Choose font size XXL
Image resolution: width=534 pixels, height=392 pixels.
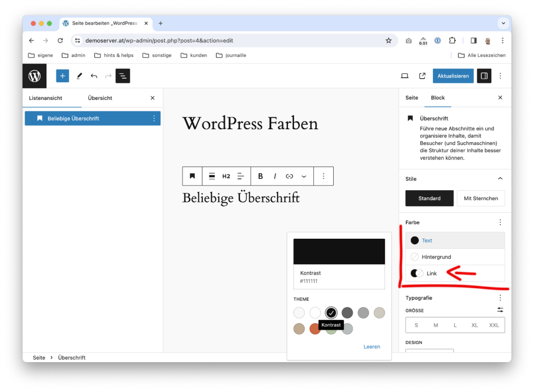click(494, 325)
